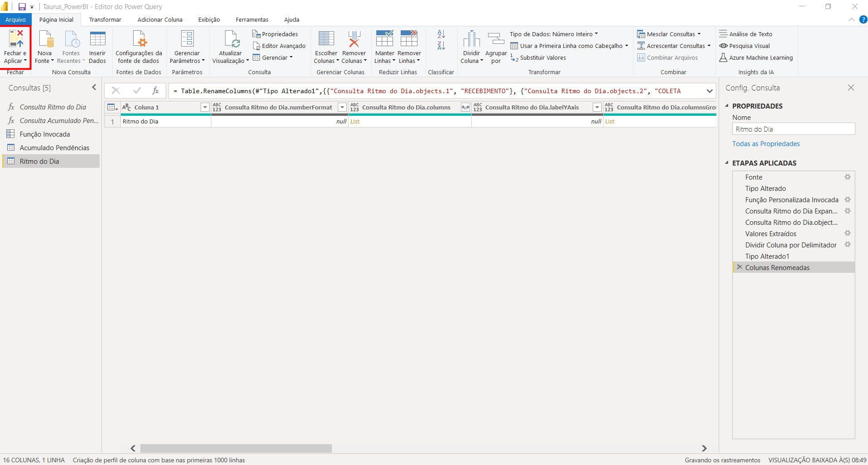868x465 pixels.
Task: Click the Inserir Dados table icon
Action: pos(97,39)
